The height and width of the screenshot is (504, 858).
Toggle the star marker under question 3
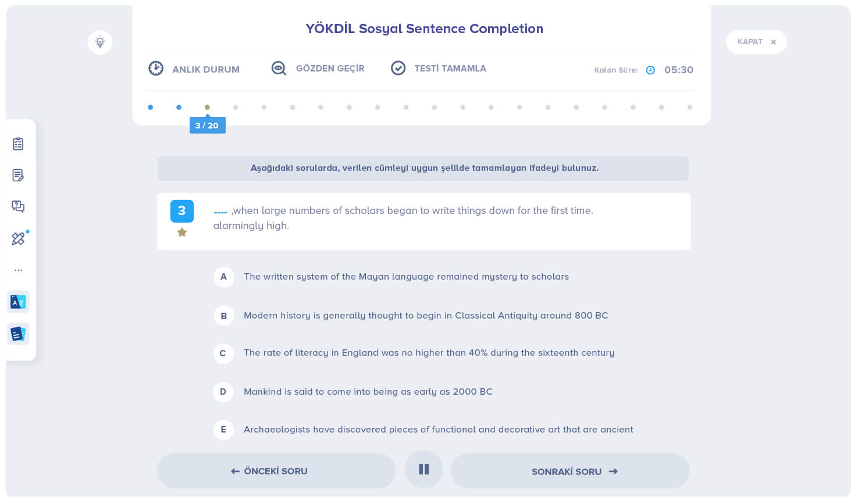pyautogui.click(x=182, y=233)
